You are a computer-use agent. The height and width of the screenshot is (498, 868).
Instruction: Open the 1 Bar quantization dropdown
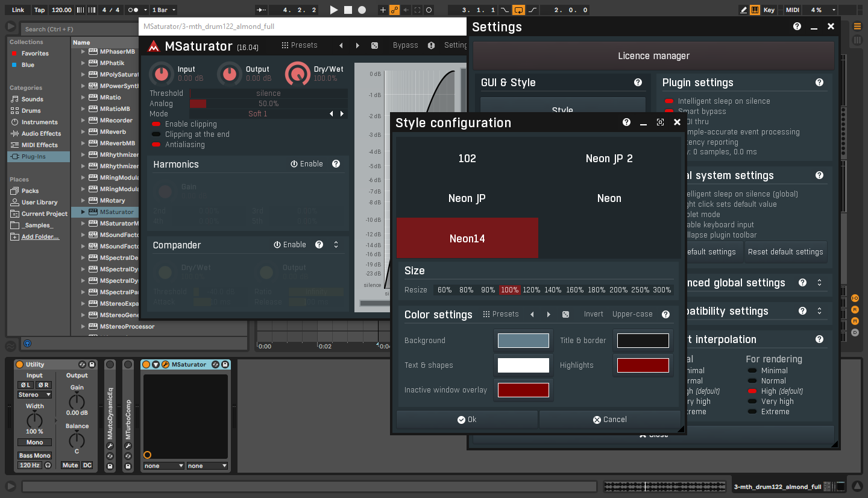tap(165, 10)
